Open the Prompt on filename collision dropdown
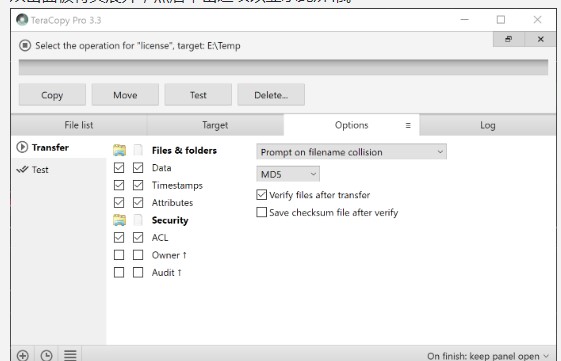 pos(351,152)
